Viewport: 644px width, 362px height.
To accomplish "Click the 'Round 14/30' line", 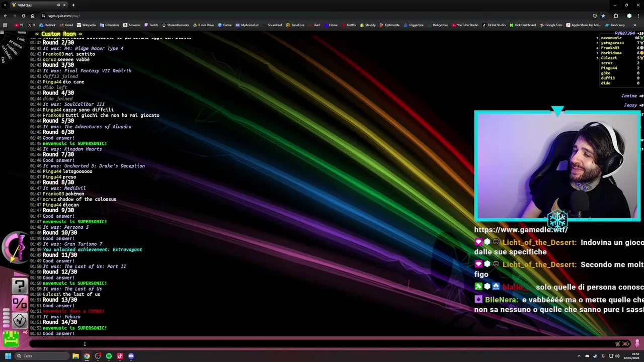I will [60, 322].
